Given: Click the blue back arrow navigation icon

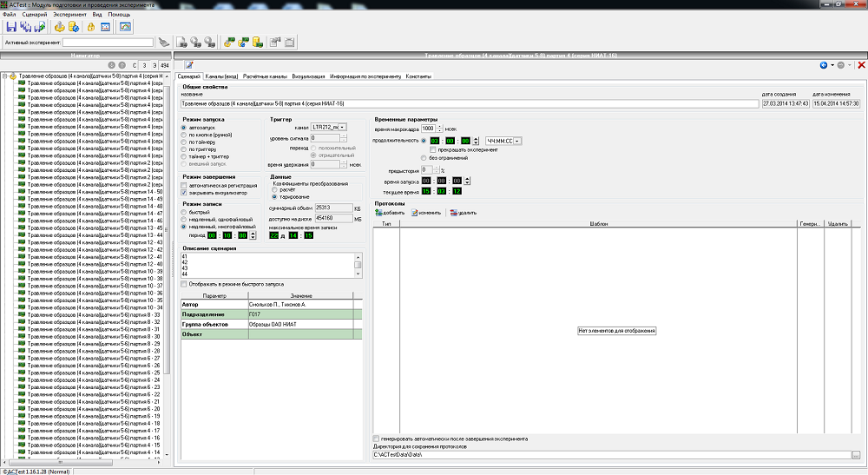Looking at the screenshot, I should click(x=824, y=65).
